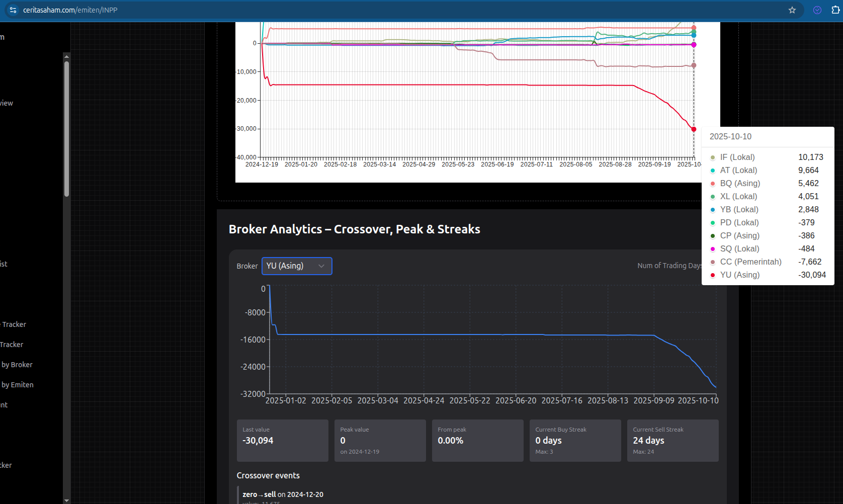The height and width of the screenshot is (504, 843).
Task: Click the site information icon
Action: (x=13, y=10)
